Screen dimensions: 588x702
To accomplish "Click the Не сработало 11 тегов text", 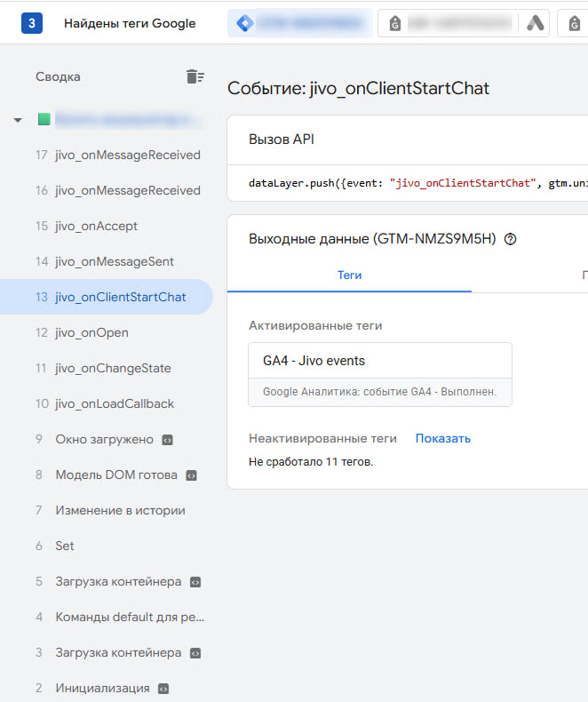I will pyautogui.click(x=311, y=461).
